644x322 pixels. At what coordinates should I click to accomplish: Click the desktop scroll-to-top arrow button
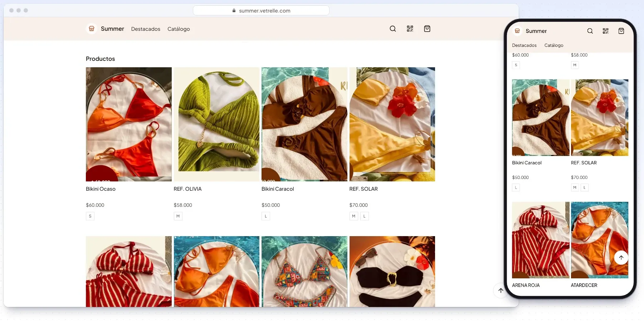501,291
